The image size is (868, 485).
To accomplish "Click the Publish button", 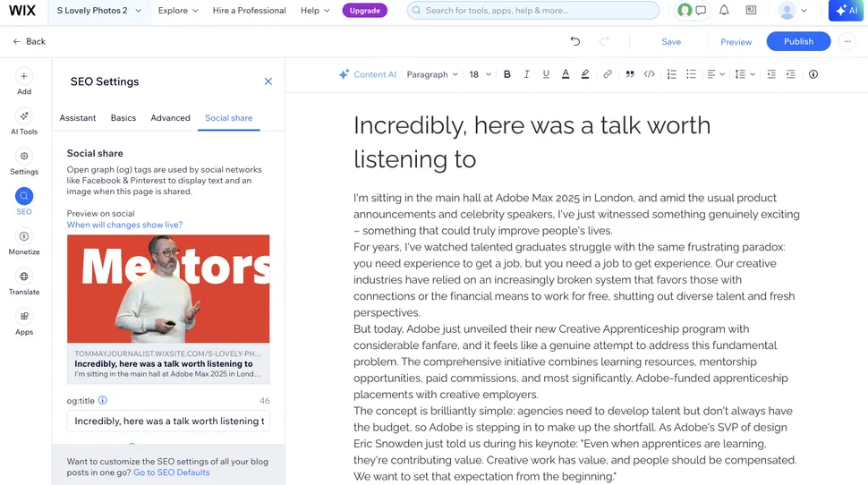I will tap(798, 41).
